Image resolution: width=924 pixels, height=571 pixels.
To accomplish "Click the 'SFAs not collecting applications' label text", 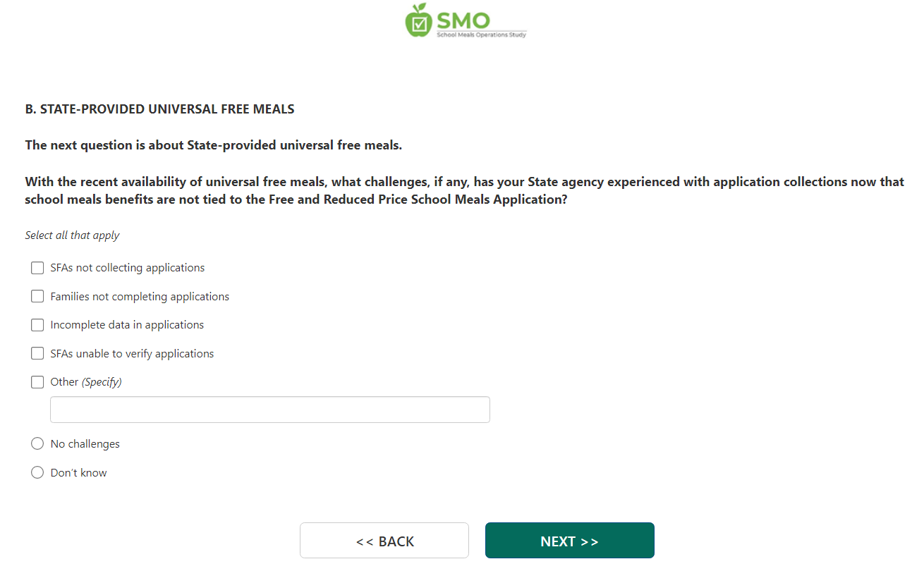I will 128,268.
